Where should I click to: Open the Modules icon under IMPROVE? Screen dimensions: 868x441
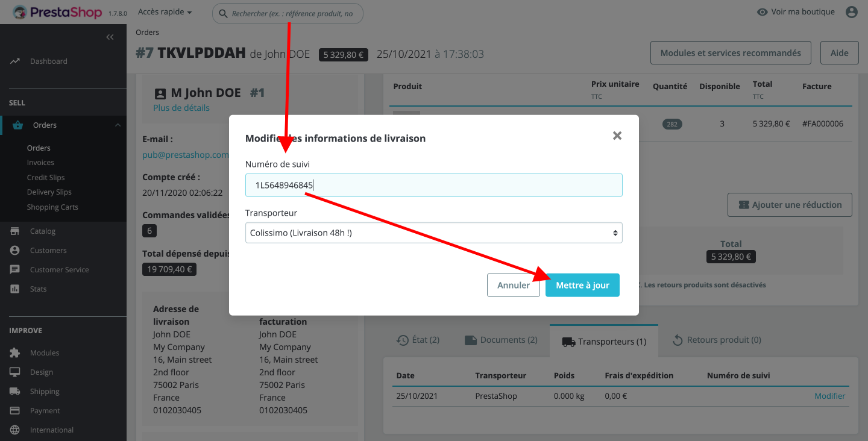(x=13, y=352)
